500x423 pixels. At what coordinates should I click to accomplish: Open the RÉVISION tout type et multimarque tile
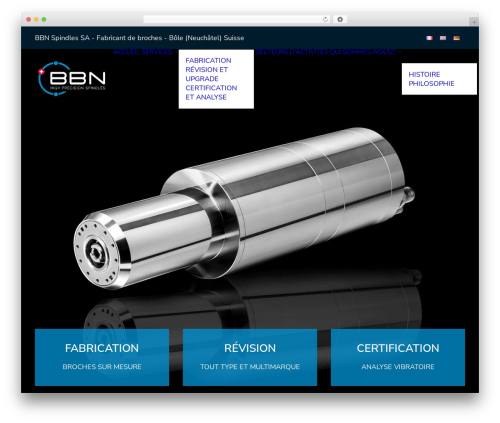pos(250,357)
